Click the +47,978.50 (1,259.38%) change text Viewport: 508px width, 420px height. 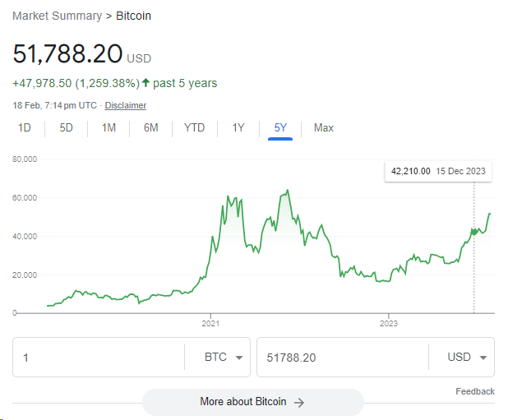click(76, 83)
